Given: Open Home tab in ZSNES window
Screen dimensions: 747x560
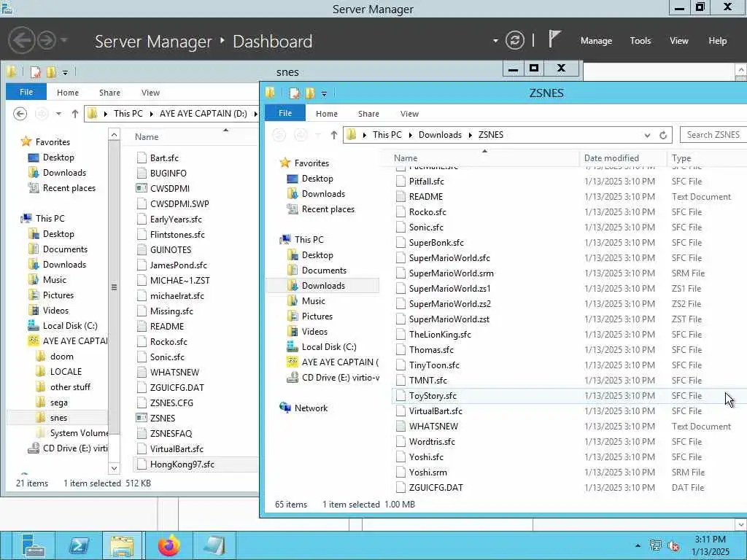Looking at the screenshot, I should [326, 114].
